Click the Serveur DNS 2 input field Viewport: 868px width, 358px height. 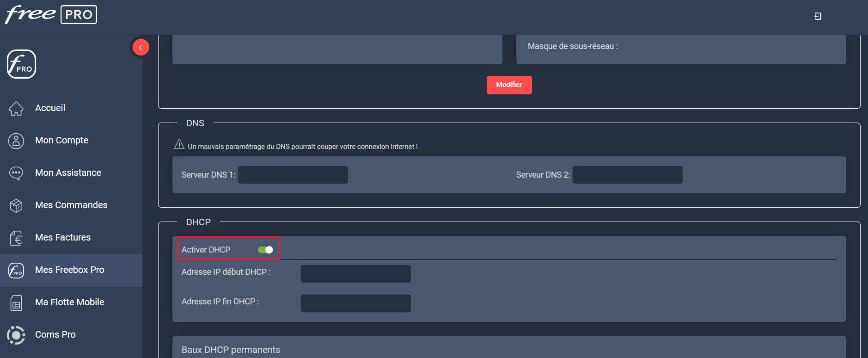coord(627,175)
